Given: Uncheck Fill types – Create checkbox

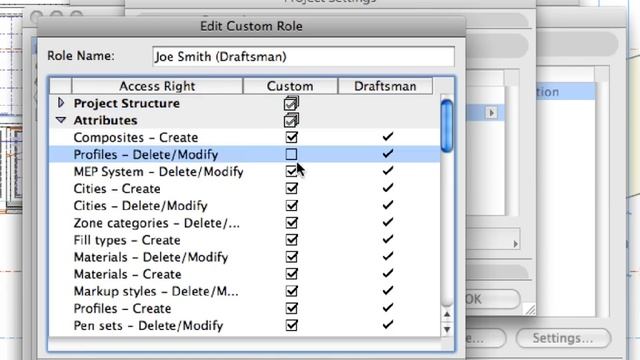Looking at the screenshot, I should click(291, 240).
